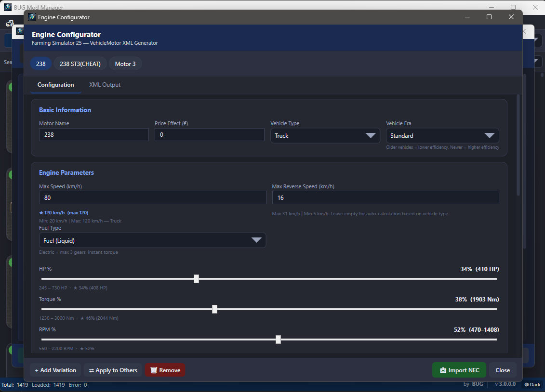Click the Apply to Others button
Viewport: 545px width, 392px height.
pyautogui.click(x=113, y=370)
